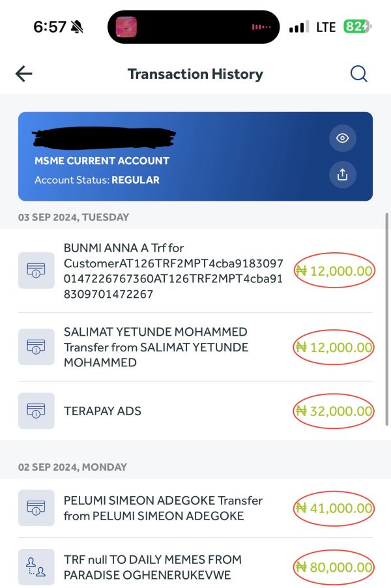Tap card icon beside TERAPAY ADS
391x588 pixels.
(x=36, y=411)
